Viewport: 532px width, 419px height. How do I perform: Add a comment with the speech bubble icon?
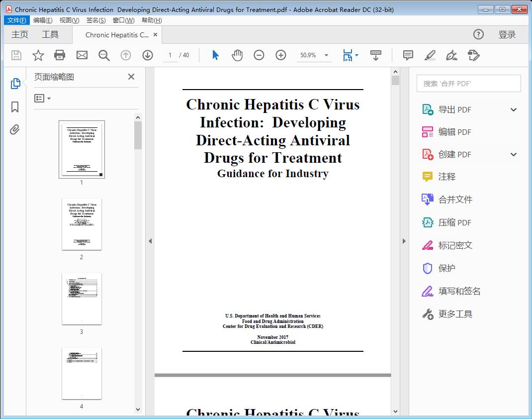[407, 55]
